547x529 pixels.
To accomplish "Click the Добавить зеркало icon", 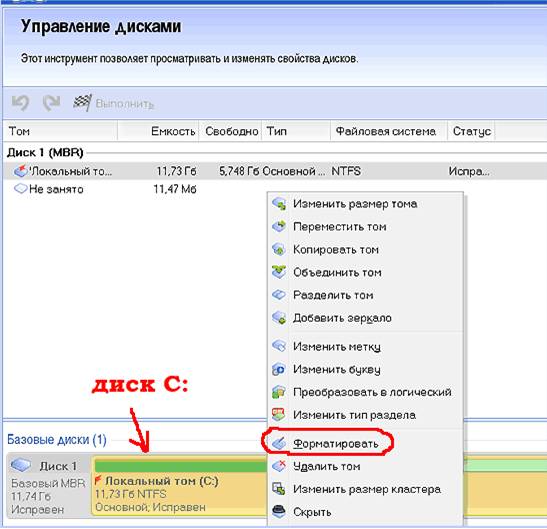I will tap(279, 318).
